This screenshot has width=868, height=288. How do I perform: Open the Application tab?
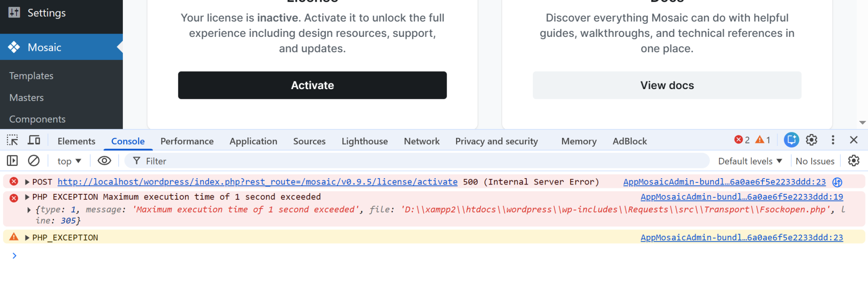[x=253, y=141]
